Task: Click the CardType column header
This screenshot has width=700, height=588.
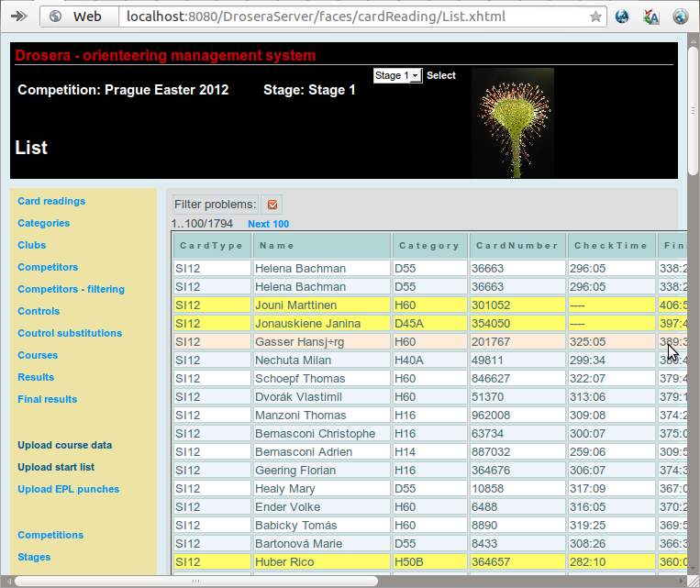Action: [212, 246]
